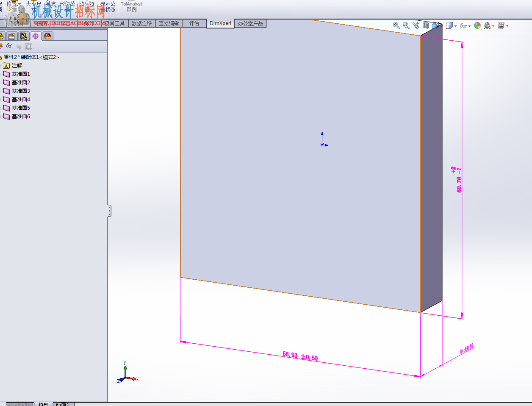The width and height of the screenshot is (532, 406).
Task: Switch to the 办公室产品 tab
Action: (x=250, y=23)
